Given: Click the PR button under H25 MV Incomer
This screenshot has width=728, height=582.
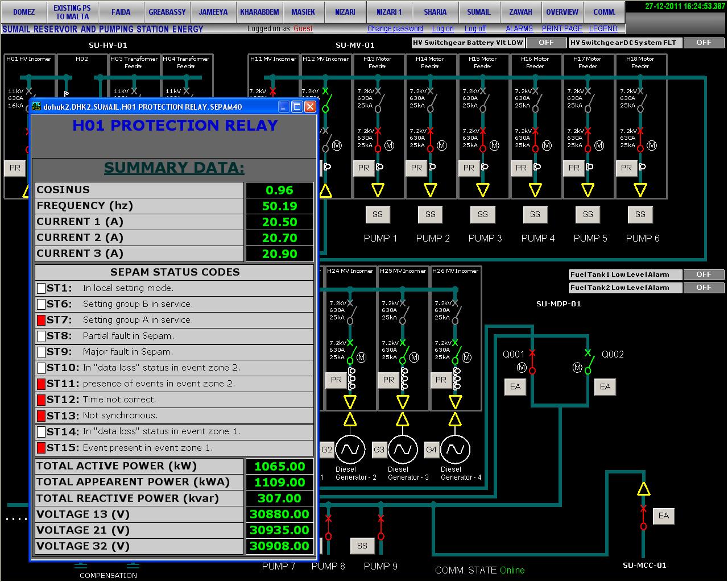Looking at the screenshot, I should click(x=388, y=380).
